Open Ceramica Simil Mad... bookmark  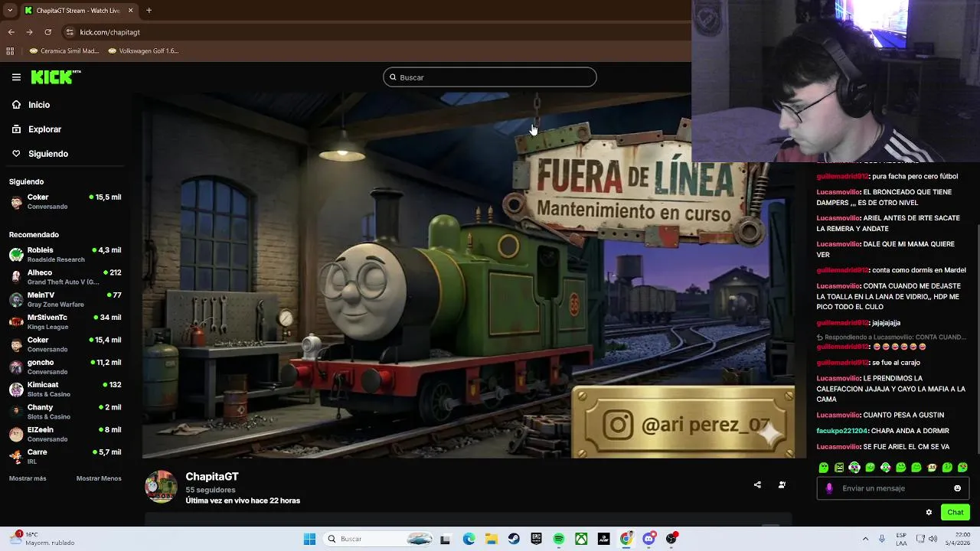coord(64,51)
